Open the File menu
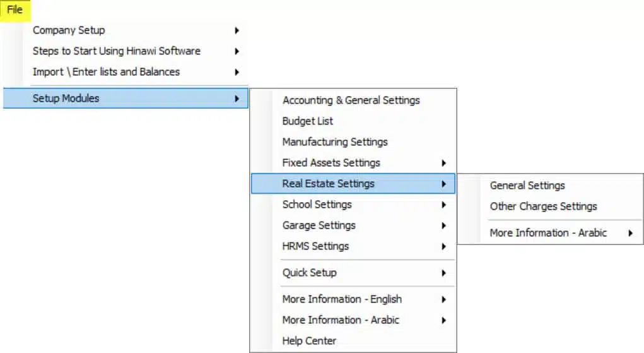 15,10
